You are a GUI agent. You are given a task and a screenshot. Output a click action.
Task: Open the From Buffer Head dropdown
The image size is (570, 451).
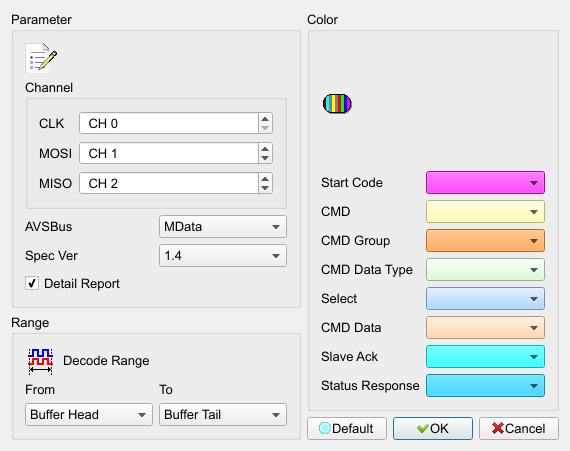pos(89,414)
